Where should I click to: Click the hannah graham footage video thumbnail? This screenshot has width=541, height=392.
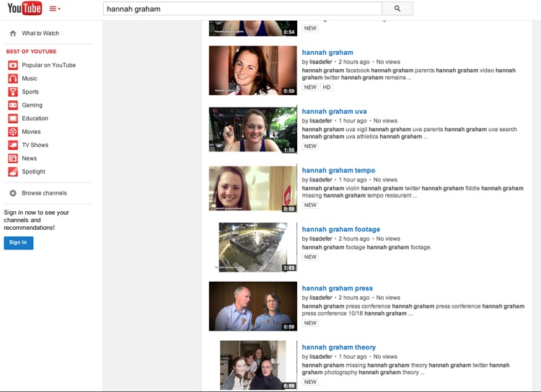point(252,247)
